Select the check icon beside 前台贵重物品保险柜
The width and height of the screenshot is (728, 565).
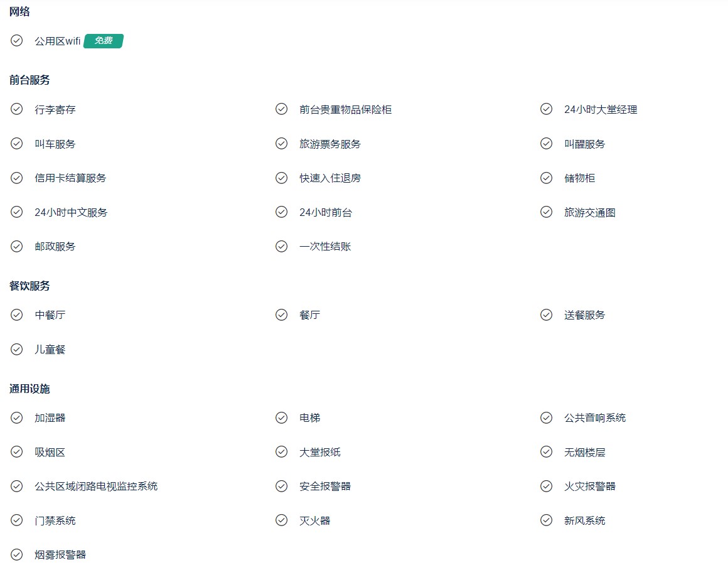point(281,109)
